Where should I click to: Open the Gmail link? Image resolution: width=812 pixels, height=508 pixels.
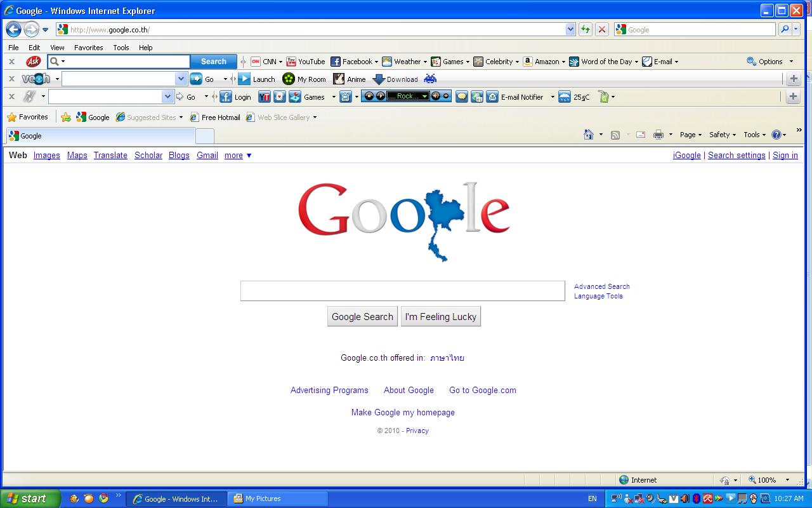207,155
